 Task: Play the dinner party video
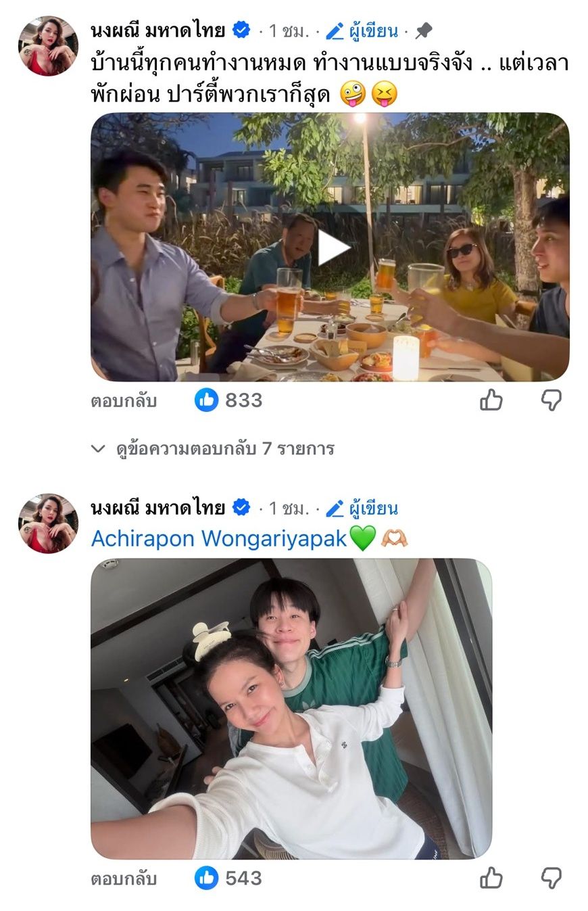(x=334, y=248)
